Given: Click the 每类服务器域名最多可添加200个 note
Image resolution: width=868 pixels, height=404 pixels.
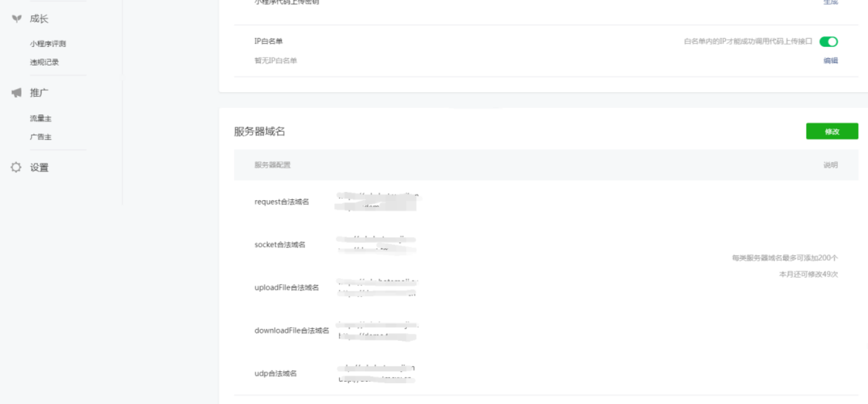Looking at the screenshot, I should point(785,258).
